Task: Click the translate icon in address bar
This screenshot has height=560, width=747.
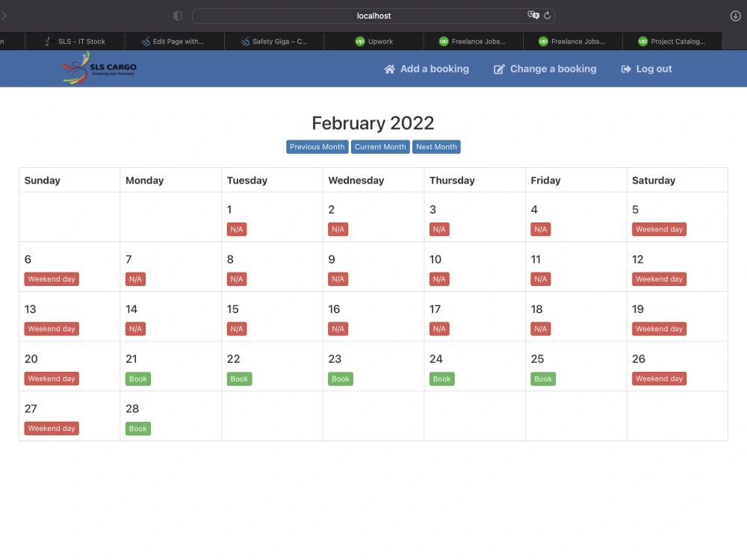Action: point(533,15)
